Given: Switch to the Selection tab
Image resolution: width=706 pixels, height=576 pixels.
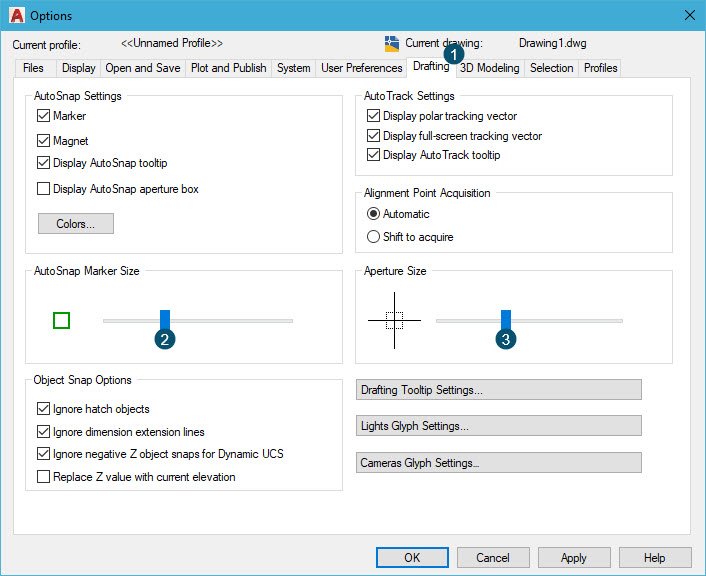Looking at the screenshot, I should [552, 68].
